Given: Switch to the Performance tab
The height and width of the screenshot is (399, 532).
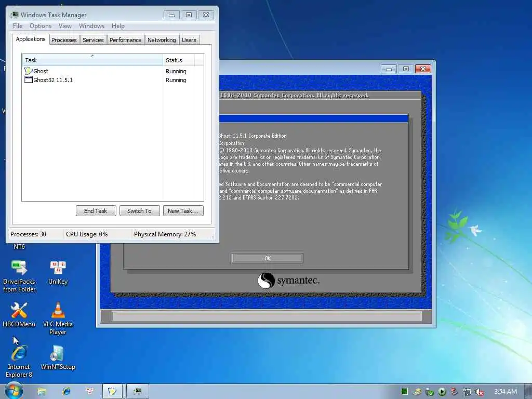Looking at the screenshot, I should [126, 40].
